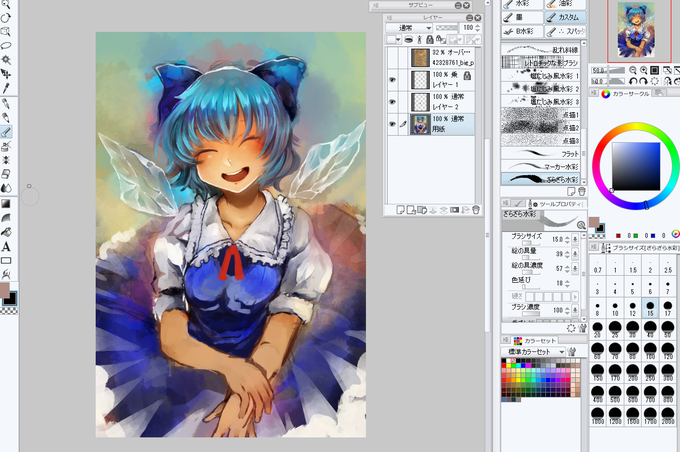The height and width of the screenshot is (452, 680).
Task: Click the Delete layer trash icon
Action: click(x=476, y=210)
